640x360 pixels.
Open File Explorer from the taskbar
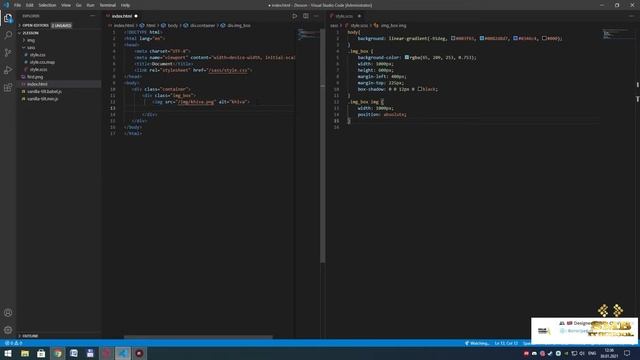tap(25, 353)
